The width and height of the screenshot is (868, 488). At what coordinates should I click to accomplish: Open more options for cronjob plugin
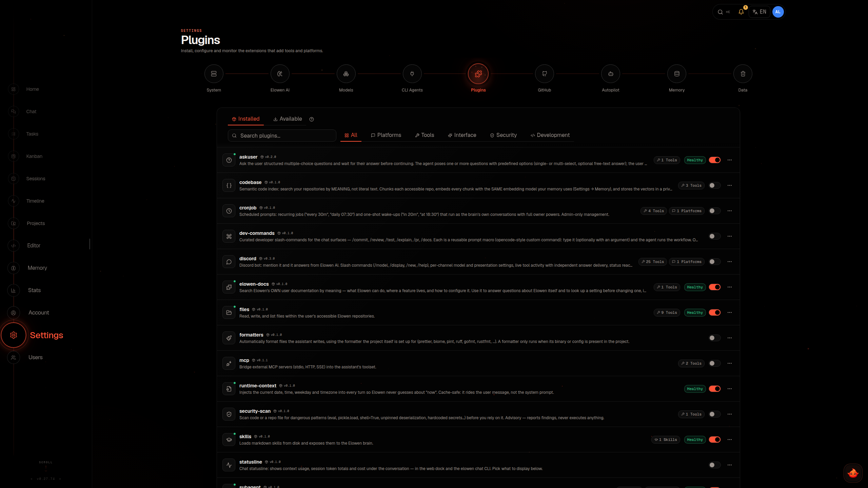click(x=730, y=211)
